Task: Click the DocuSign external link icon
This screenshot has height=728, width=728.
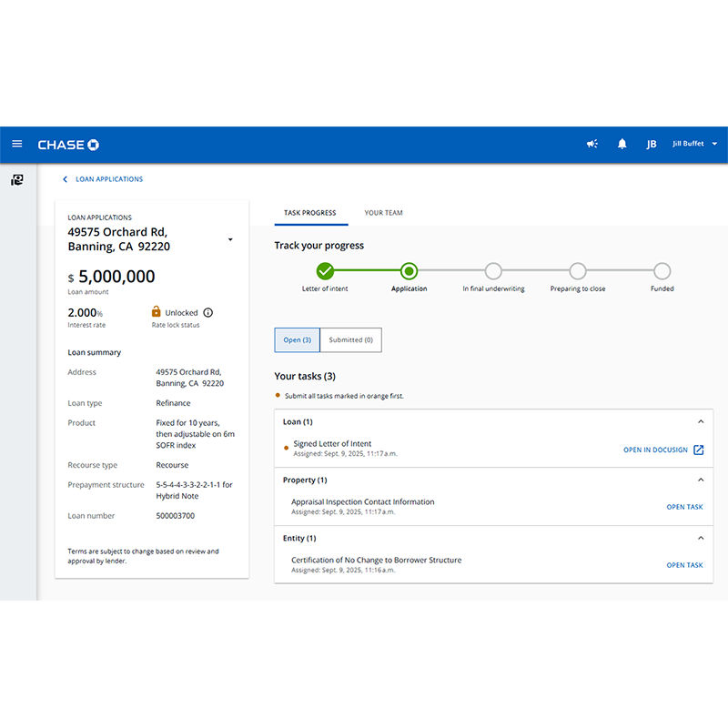Action: pos(699,450)
